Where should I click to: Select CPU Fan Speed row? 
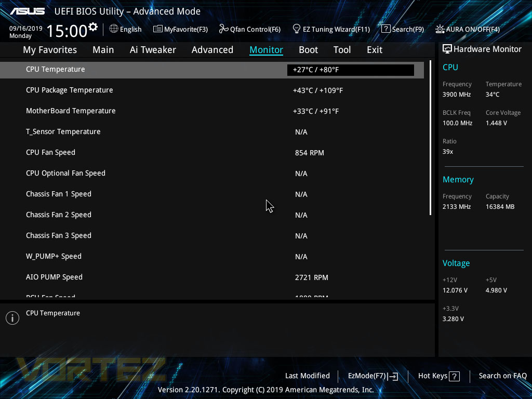click(212, 152)
